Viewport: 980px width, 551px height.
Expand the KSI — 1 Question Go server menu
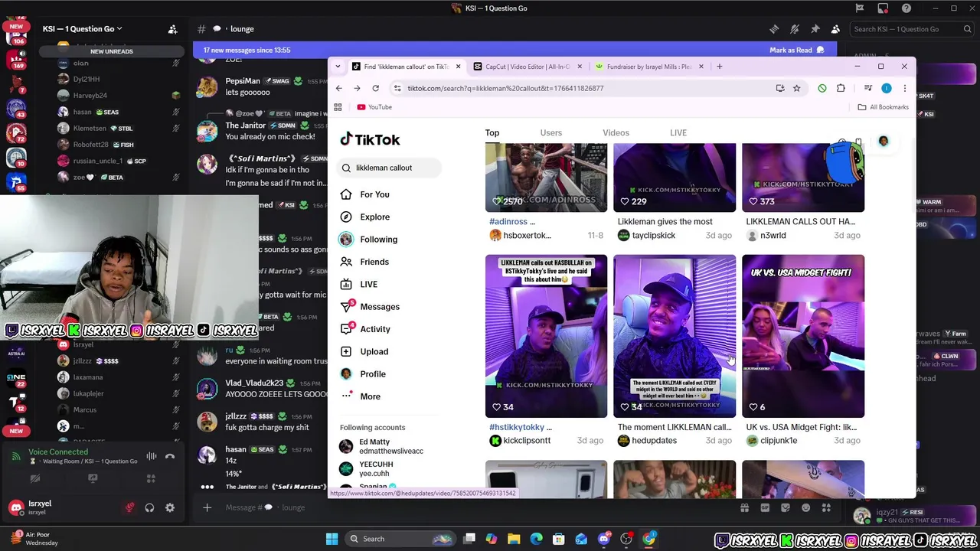(x=82, y=29)
